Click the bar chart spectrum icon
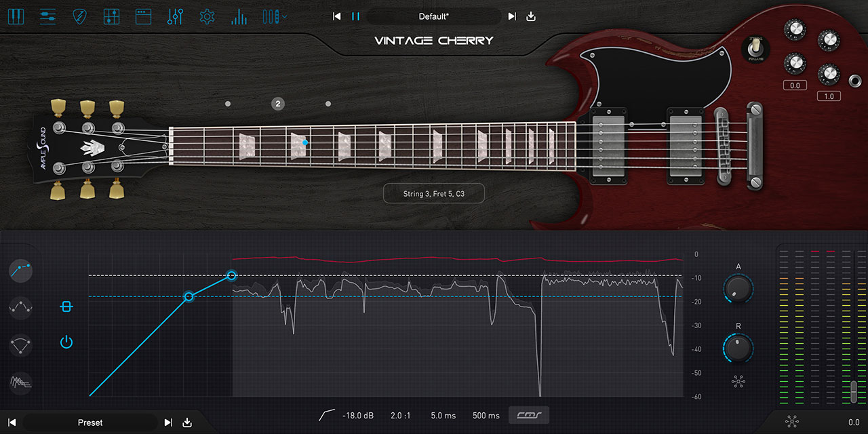Screen dimensions: 868x434 pyautogui.click(x=239, y=16)
